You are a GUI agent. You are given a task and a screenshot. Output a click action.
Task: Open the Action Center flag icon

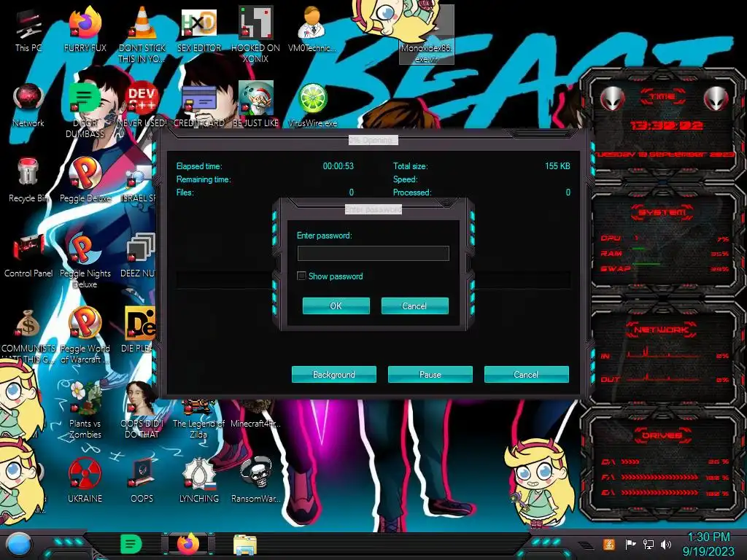coord(630,544)
